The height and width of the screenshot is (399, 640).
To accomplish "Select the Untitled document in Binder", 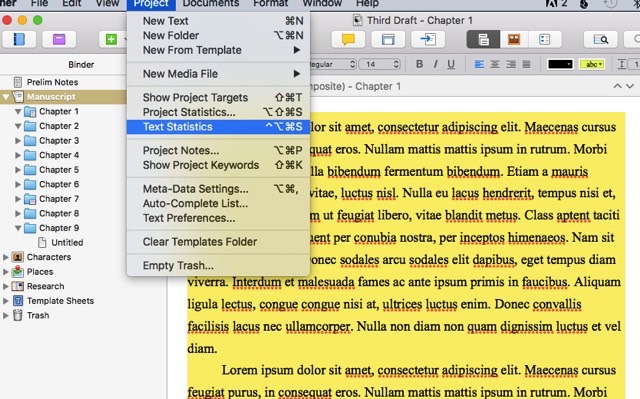I will (67, 242).
